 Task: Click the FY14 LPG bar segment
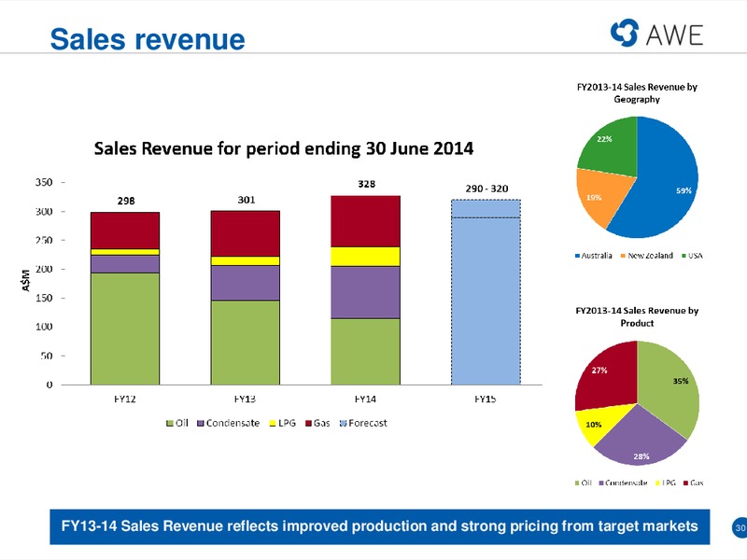tap(365, 257)
